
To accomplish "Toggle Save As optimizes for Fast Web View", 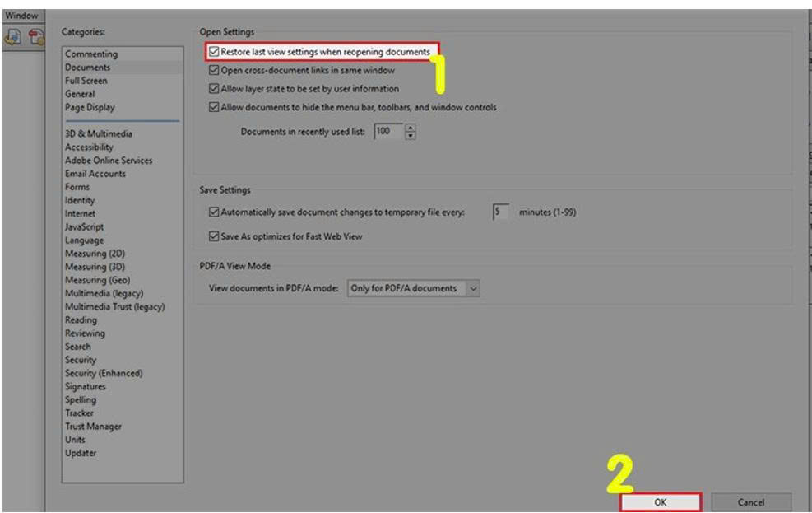I will [x=214, y=236].
